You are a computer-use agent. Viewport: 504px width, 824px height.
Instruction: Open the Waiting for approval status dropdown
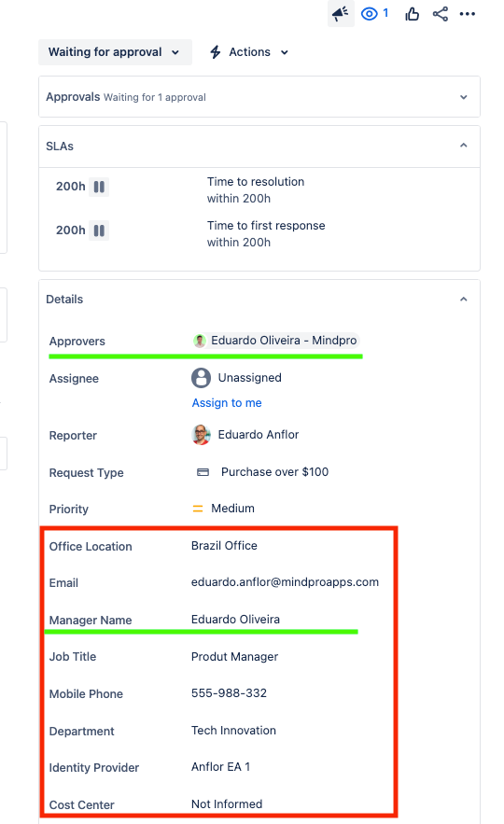click(x=115, y=52)
